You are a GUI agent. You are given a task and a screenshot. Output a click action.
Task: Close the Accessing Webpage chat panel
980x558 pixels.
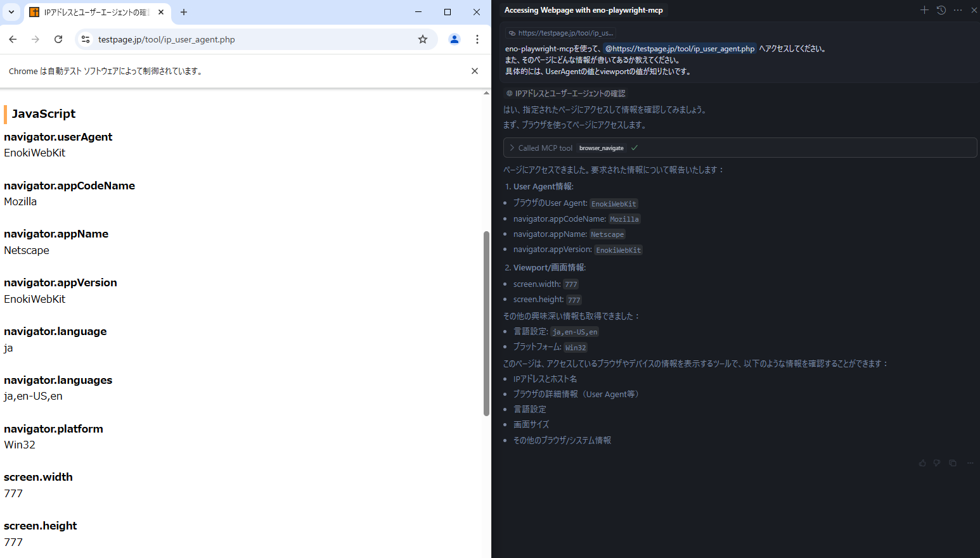tap(974, 10)
